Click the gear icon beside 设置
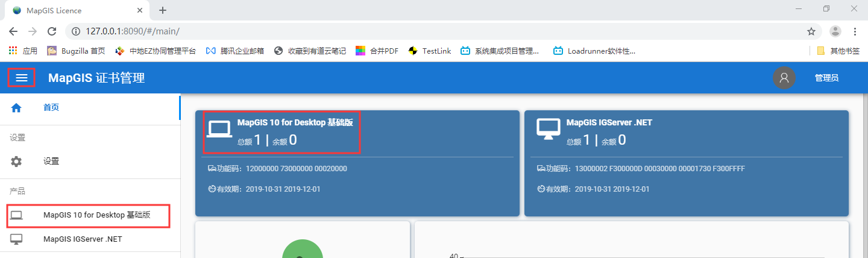868x258 pixels. [16, 162]
